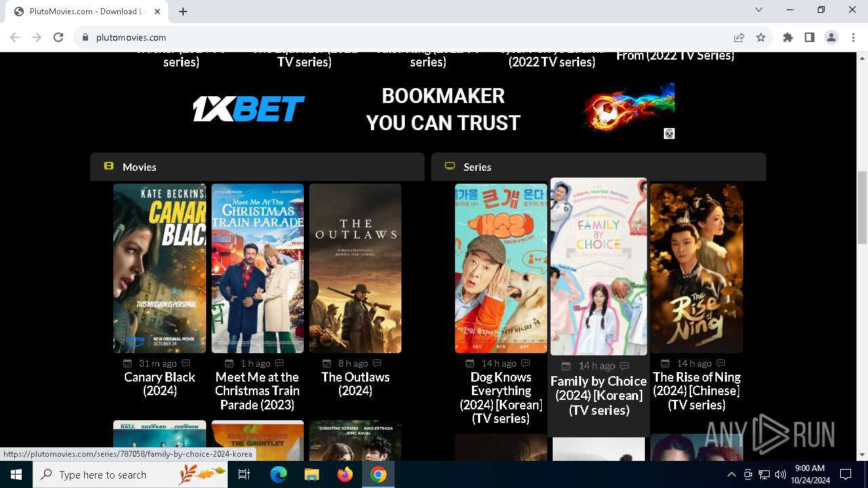Bookmark this tab with the star icon
The height and width of the screenshot is (488, 868).
[x=761, y=37]
